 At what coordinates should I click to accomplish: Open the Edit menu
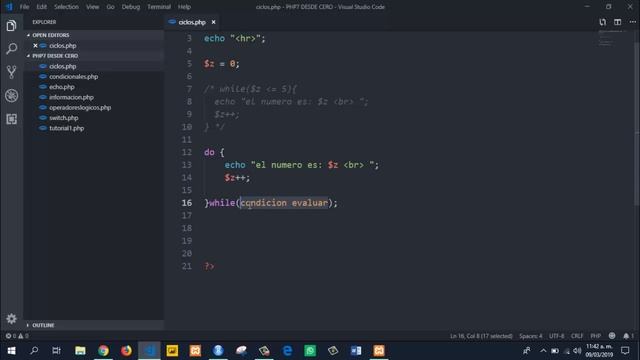[x=41, y=7]
